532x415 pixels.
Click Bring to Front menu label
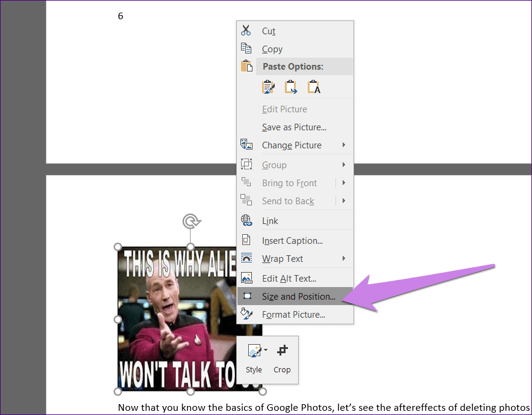(289, 183)
